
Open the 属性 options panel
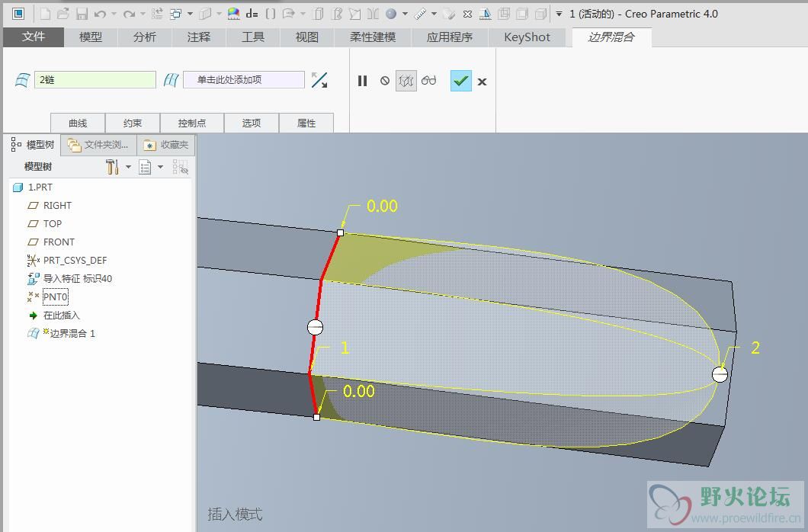click(x=306, y=123)
